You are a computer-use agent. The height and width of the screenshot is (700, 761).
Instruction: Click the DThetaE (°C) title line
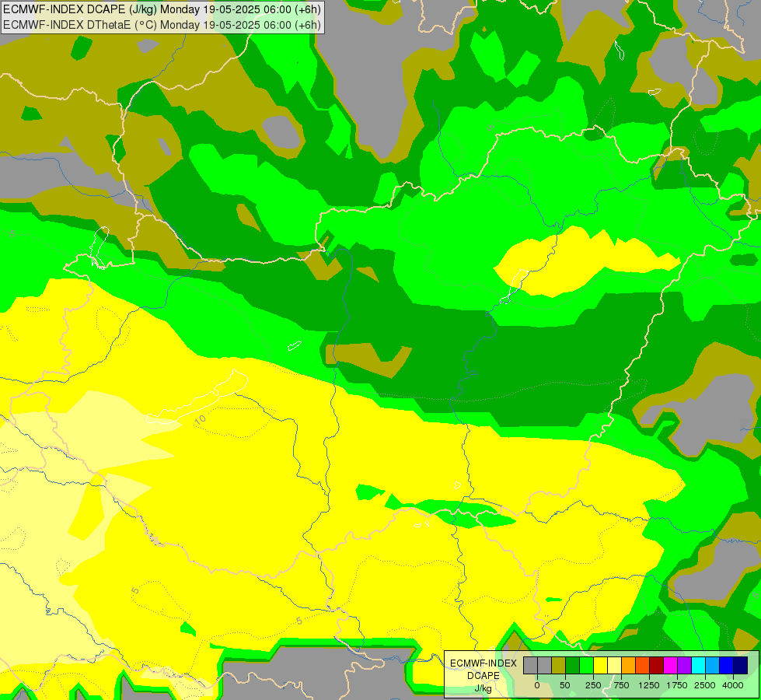pyautogui.click(x=162, y=25)
